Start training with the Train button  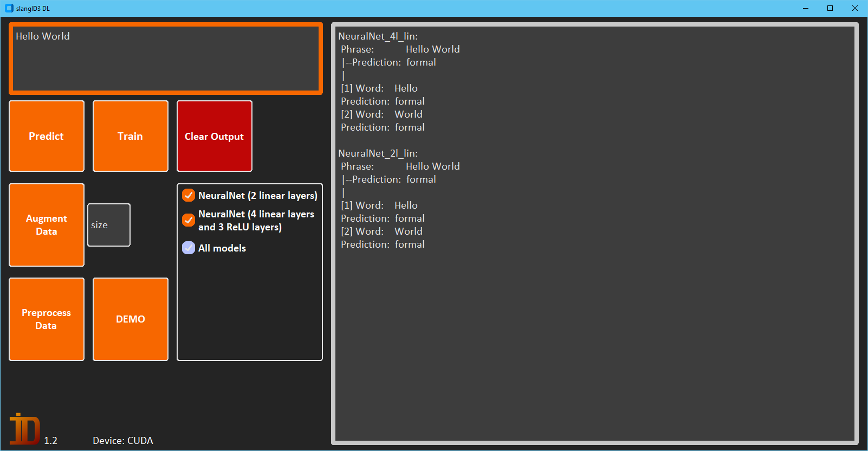point(131,136)
